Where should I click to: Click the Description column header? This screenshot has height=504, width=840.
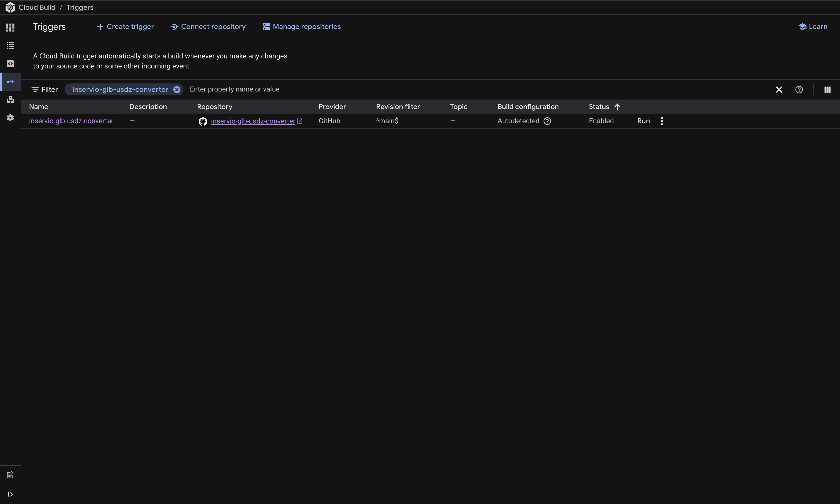148,107
